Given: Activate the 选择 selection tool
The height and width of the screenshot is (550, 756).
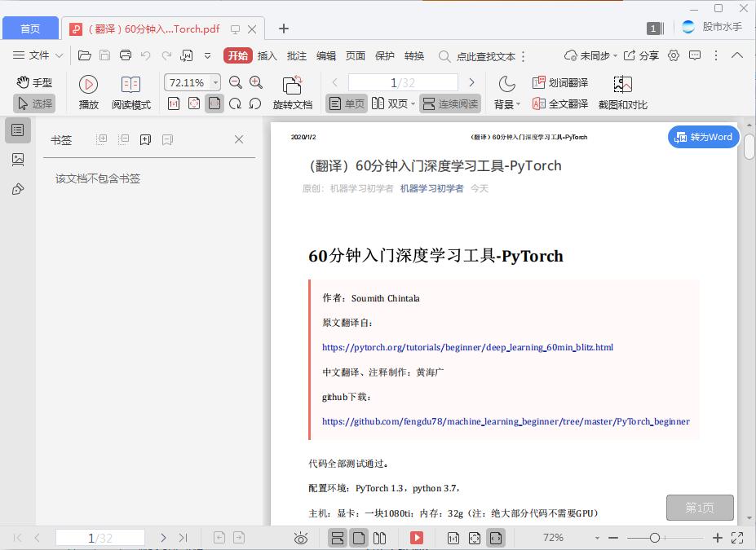Looking at the screenshot, I should 35,103.
